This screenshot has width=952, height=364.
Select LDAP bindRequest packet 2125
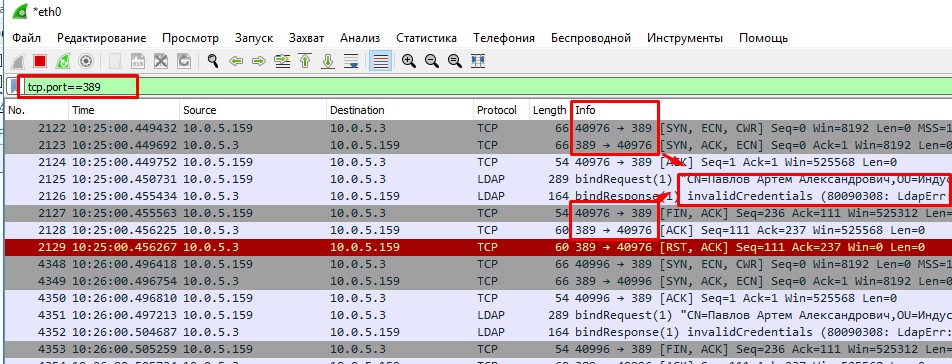(478, 179)
